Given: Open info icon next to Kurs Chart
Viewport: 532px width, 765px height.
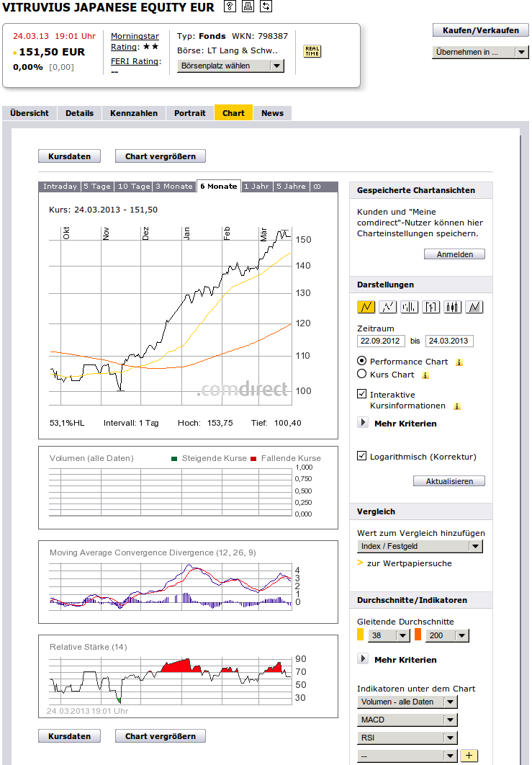Looking at the screenshot, I should point(425,375).
